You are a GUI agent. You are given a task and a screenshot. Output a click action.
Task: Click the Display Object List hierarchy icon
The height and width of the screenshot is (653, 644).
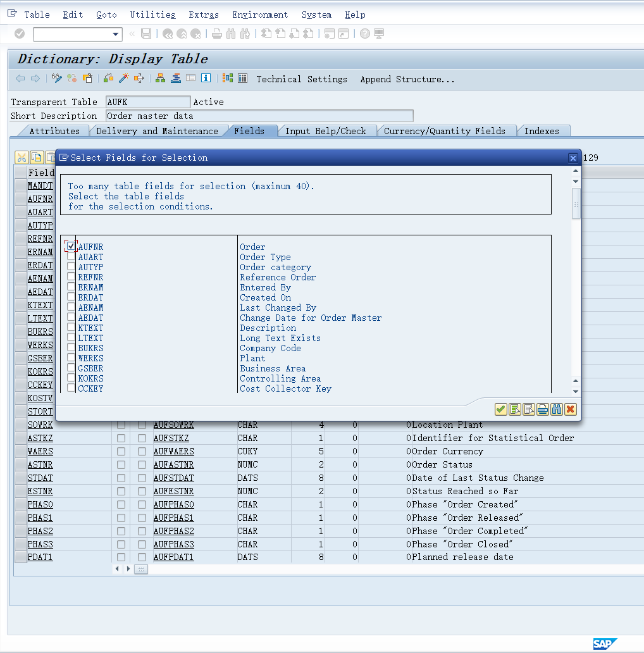[x=160, y=78]
